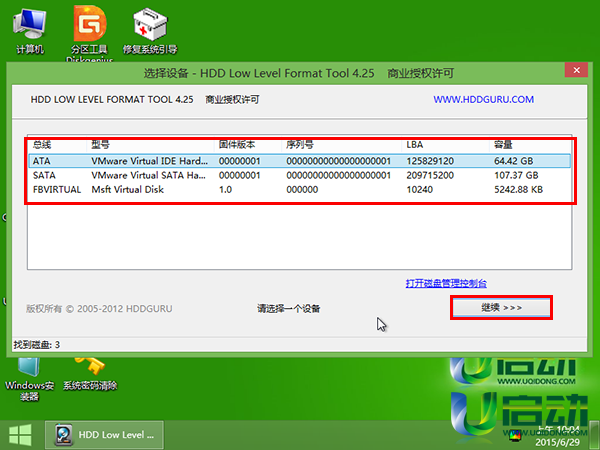Click the 5242.88 KB capacity cell
600x450 pixels.
(518, 189)
